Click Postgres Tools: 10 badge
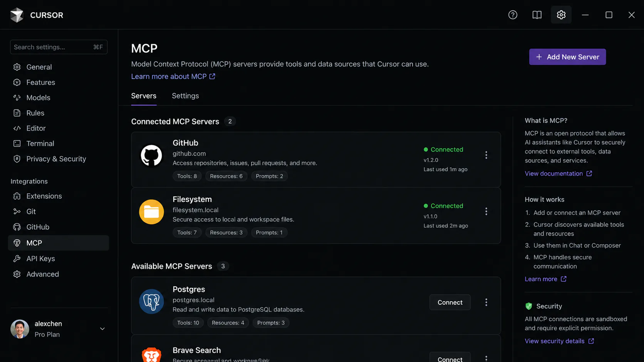The width and height of the screenshot is (644, 362). tap(188, 323)
